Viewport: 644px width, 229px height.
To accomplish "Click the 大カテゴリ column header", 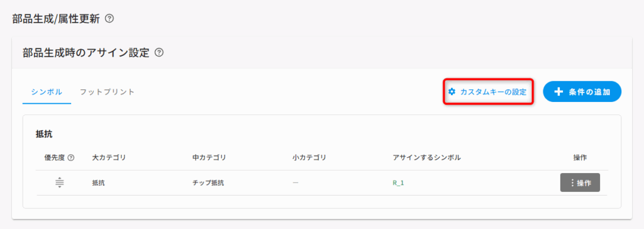I will [x=109, y=157].
